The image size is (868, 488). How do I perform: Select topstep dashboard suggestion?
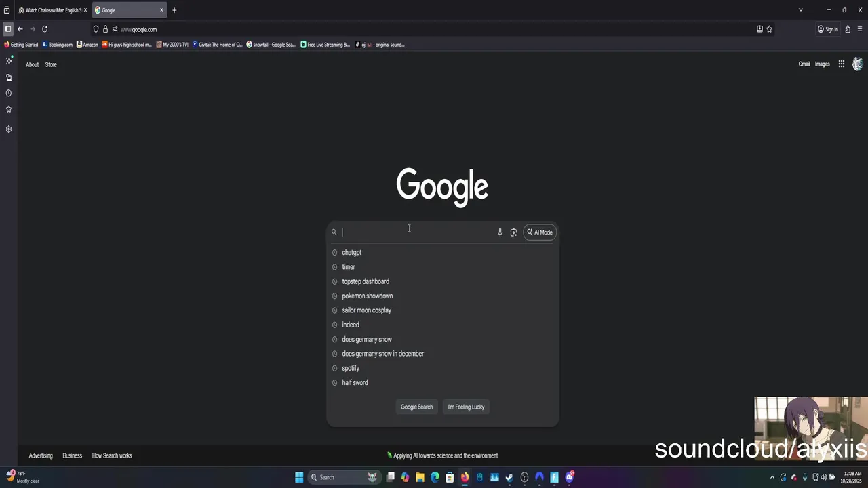point(443,281)
